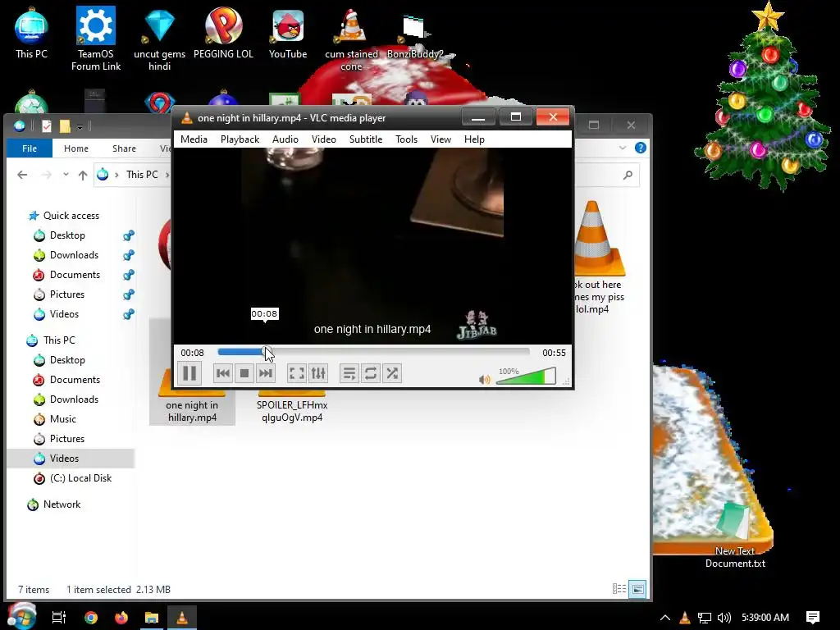Open Desktop under Quick access
The image size is (840, 630).
[x=67, y=235]
